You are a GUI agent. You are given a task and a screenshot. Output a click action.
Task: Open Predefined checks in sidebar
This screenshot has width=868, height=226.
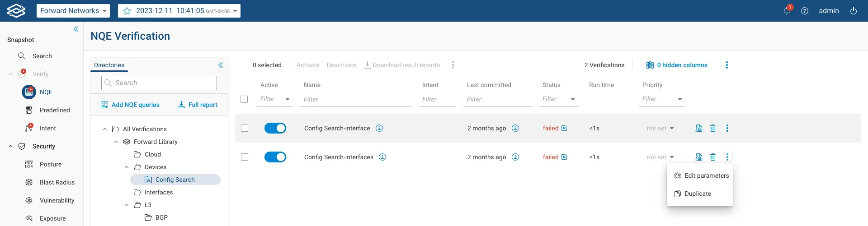coord(55,110)
